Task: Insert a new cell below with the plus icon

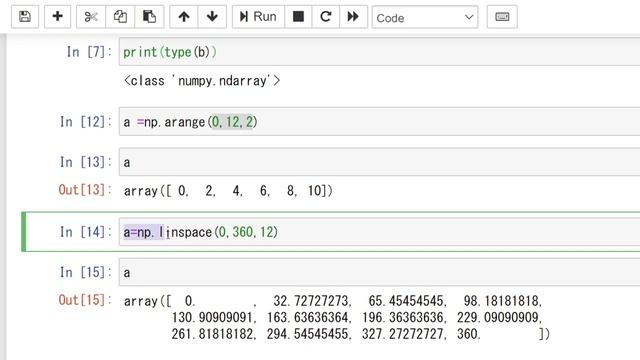Action: click(x=58, y=17)
